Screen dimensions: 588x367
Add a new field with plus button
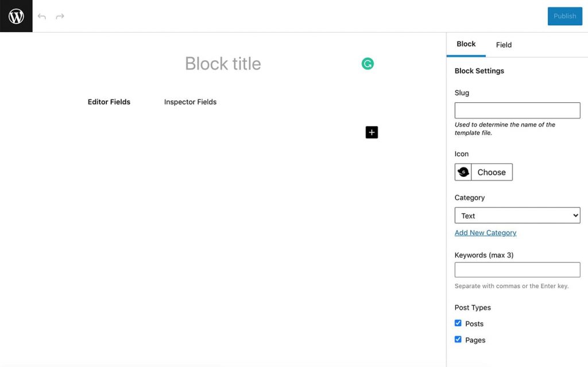tap(372, 132)
